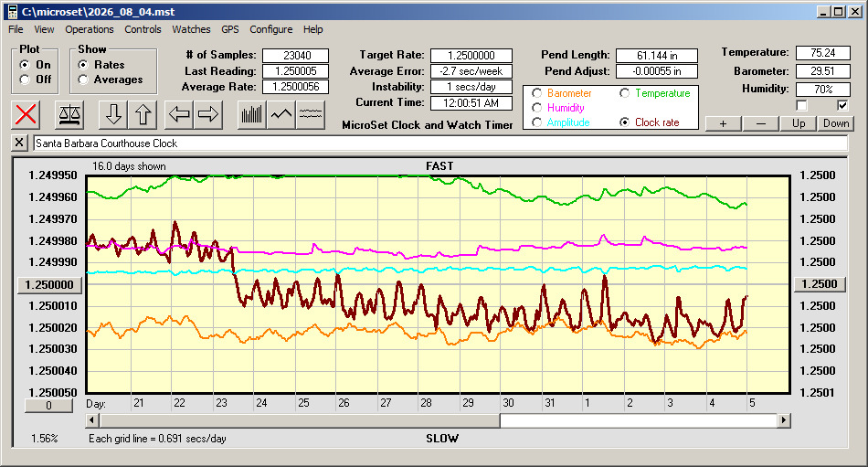
Task: Click the 1.249950 label on the left scale
Action: 53,175
